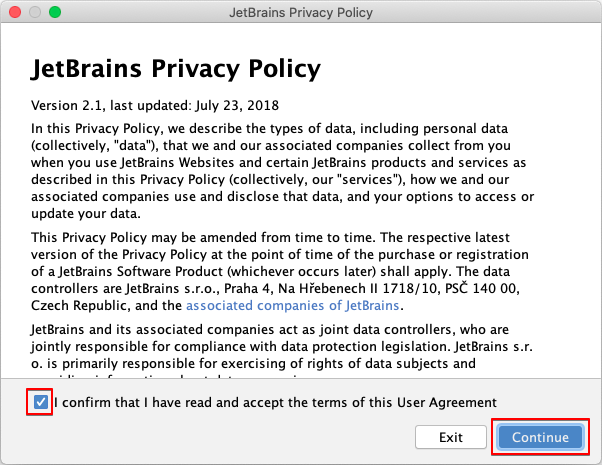Click the Exit button
The height and width of the screenshot is (465, 602).
(x=451, y=437)
